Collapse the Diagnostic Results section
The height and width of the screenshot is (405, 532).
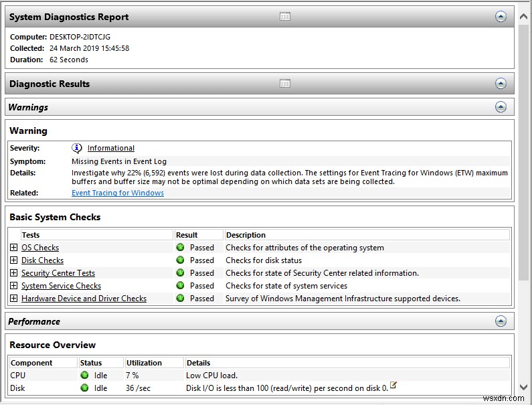[501, 84]
